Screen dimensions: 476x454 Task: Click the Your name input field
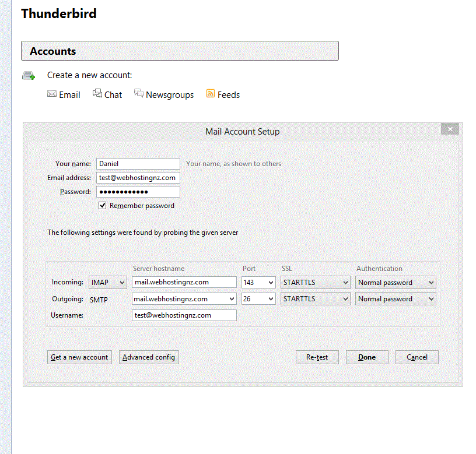[x=138, y=164]
